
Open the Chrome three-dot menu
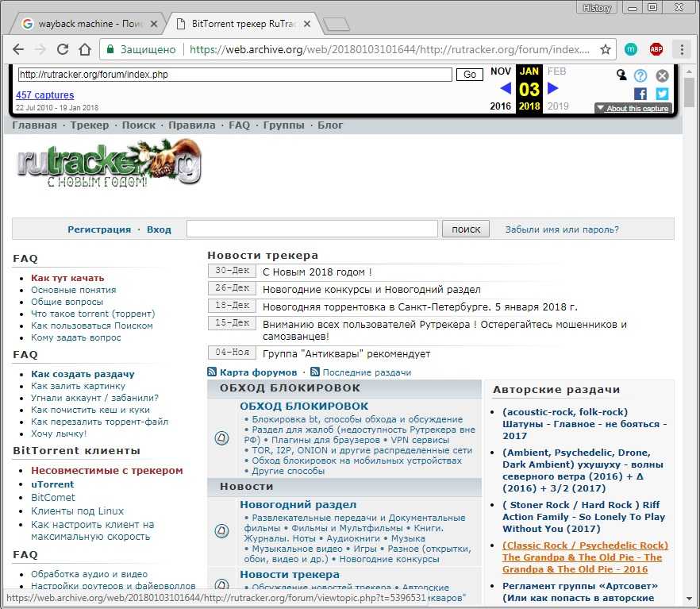pos(681,49)
